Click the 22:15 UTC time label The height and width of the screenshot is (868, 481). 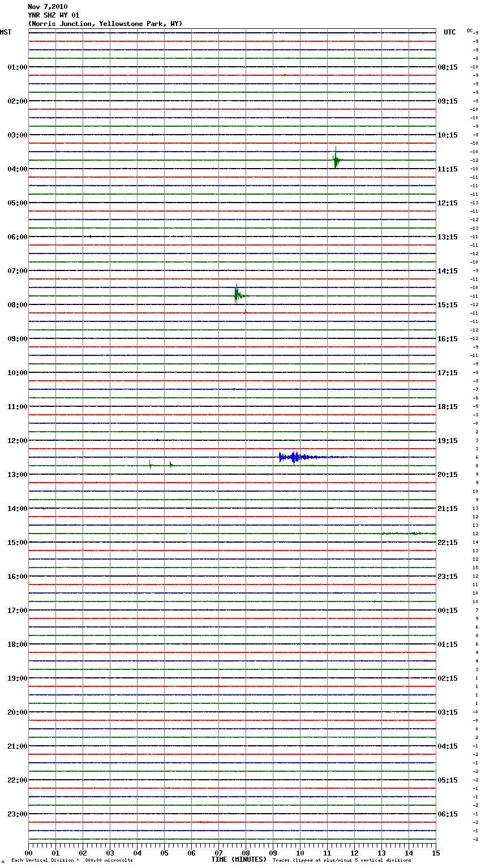[448, 543]
